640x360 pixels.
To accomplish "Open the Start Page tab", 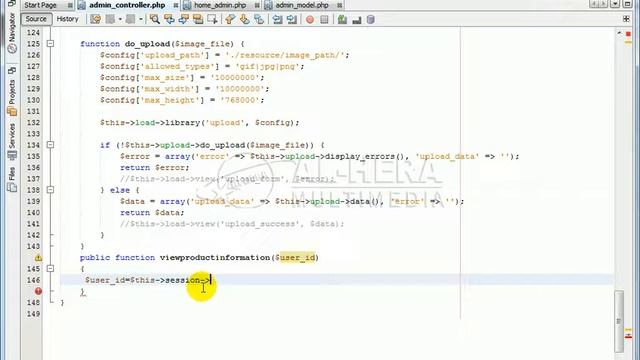I will pos(40,5).
